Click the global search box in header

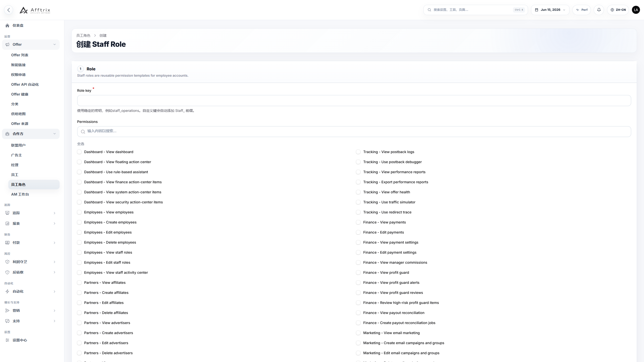pos(475,10)
